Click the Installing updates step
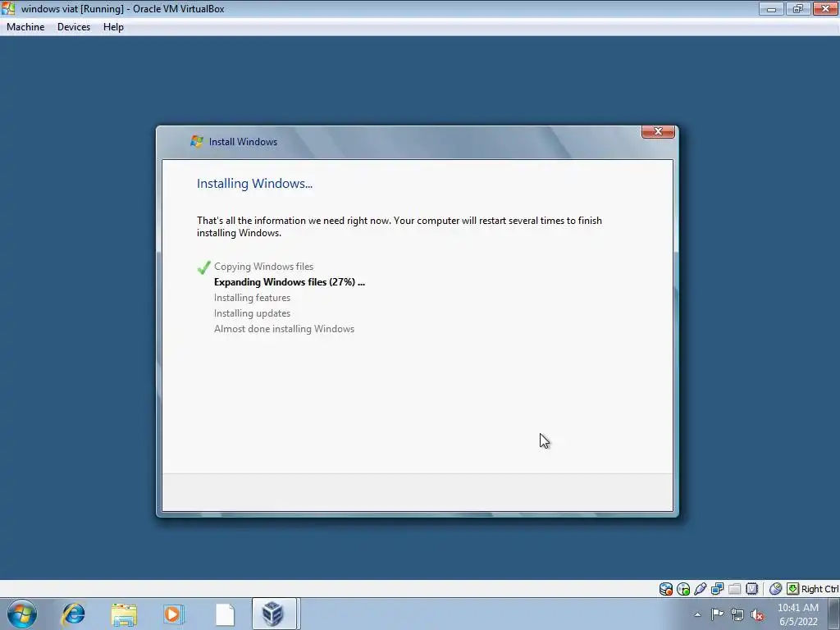Screen dimensions: 840x630 coord(252,313)
